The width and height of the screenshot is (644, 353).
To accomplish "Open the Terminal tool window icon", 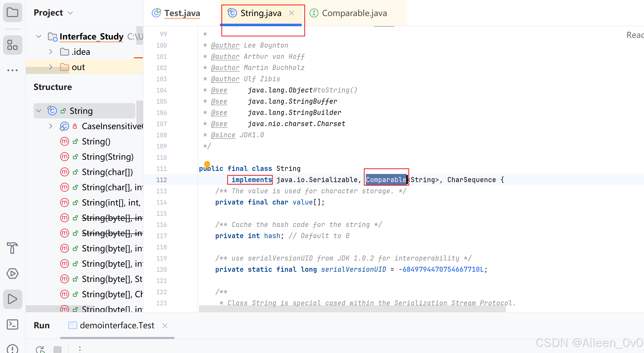I will tap(12, 324).
